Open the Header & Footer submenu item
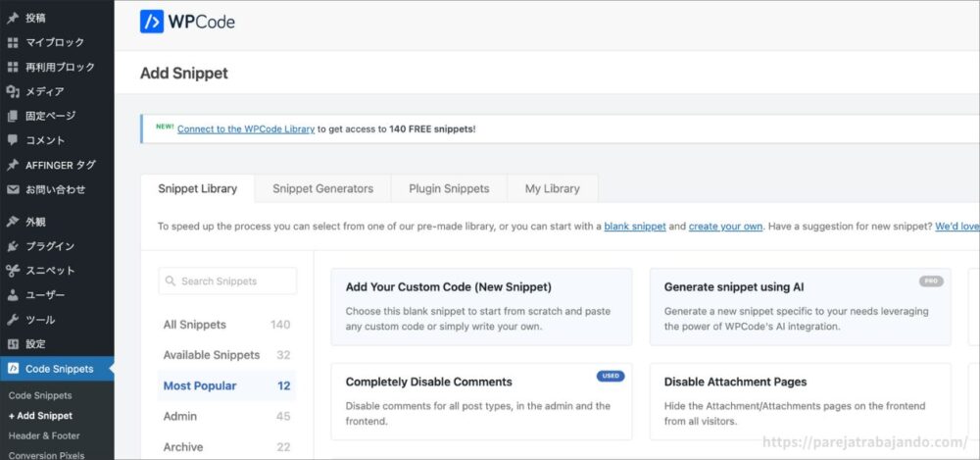The width and height of the screenshot is (980, 460). pos(44,435)
